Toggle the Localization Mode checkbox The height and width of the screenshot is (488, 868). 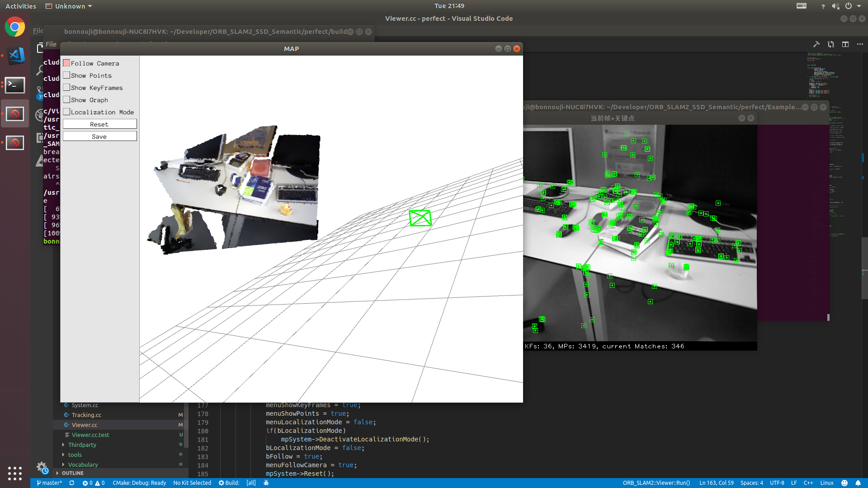(x=66, y=112)
